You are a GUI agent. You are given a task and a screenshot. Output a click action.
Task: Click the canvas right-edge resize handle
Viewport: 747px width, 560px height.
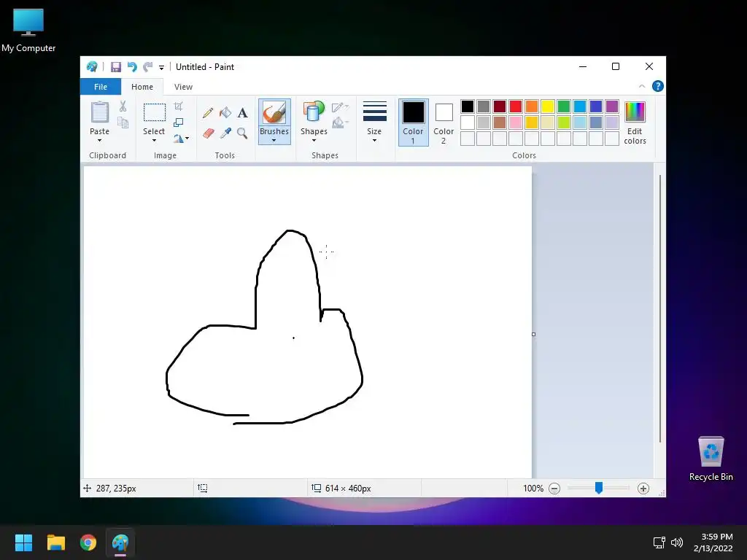[533, 334]
